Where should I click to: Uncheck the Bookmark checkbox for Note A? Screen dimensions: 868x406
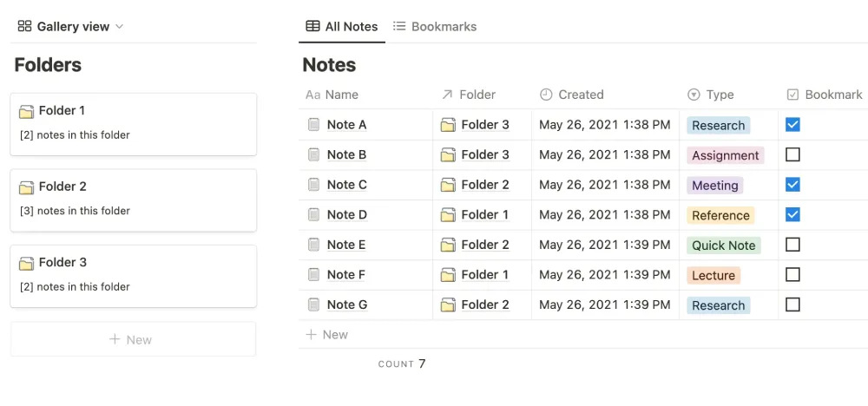click(x=792, y=125)
